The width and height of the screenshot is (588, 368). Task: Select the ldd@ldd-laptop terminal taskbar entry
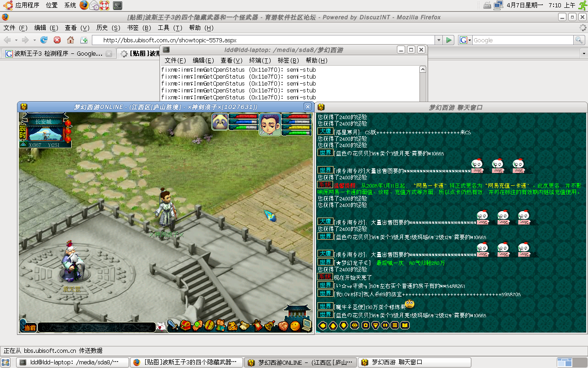(x=73, y=362)
